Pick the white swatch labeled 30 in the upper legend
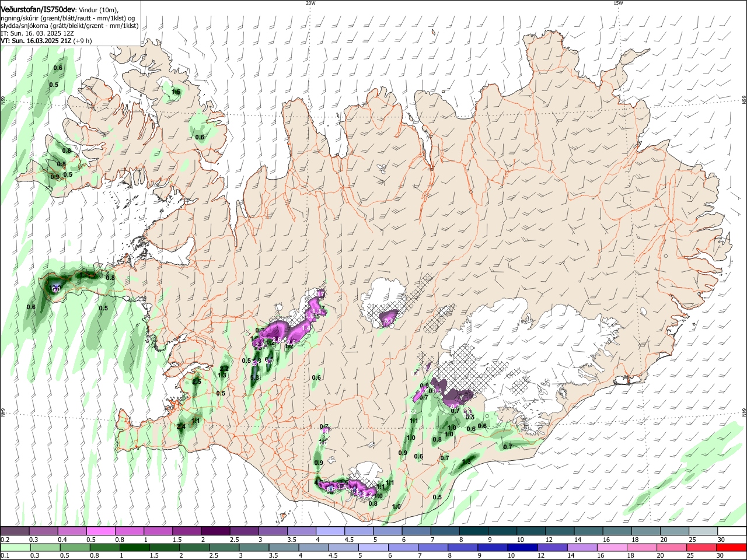The height and width of the screenshot is (560, 747). (732, 531)
